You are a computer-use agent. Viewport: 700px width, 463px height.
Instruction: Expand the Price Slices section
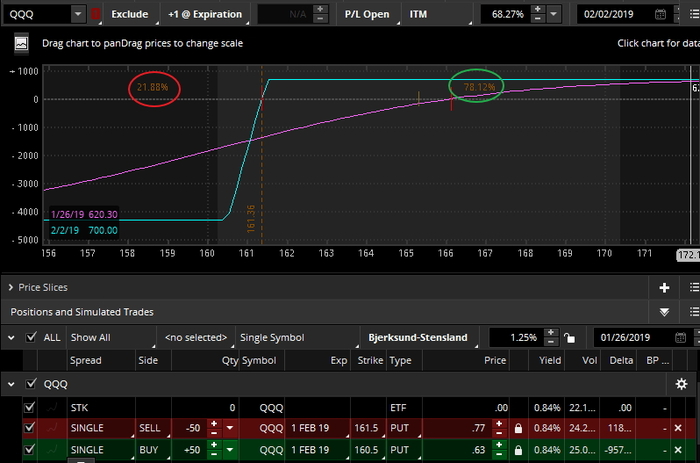tap(11, 288)
